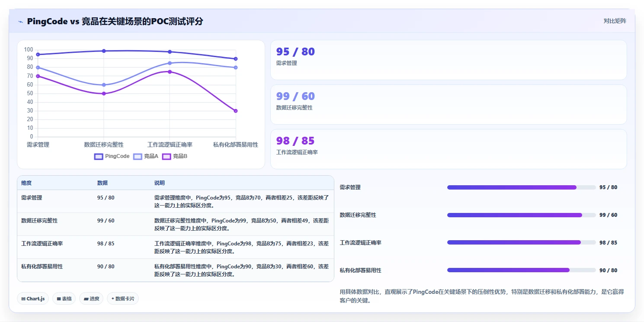
Task: Click the 90 / 80 value in table
Action: 106,267
